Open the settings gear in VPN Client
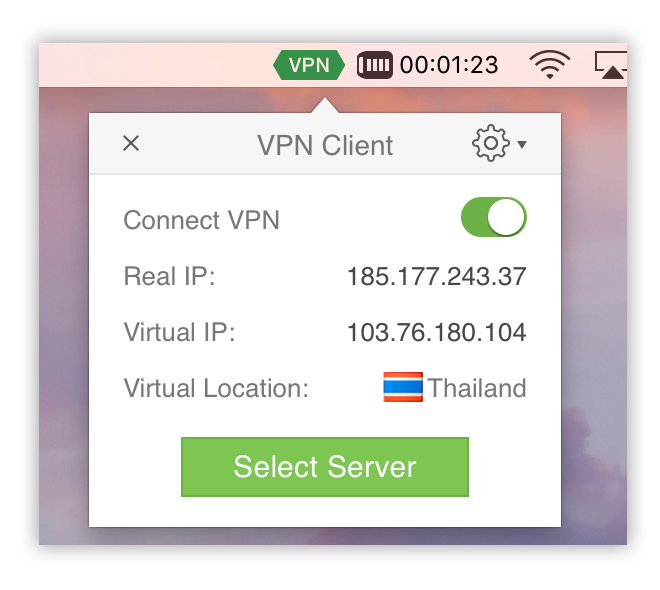This screenshot has width=660, height=590. (x=490, y=143)
